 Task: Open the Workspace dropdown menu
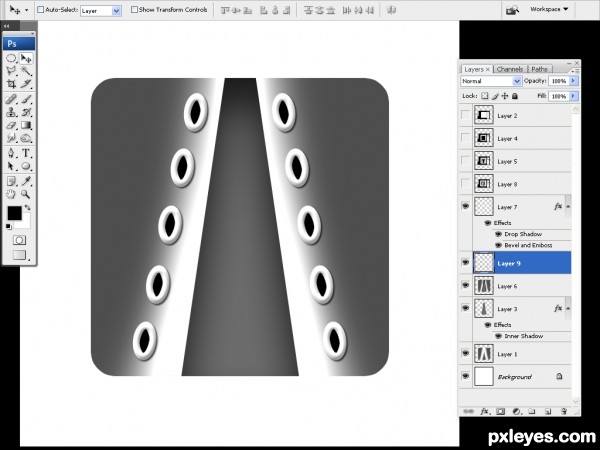(549, 9)
